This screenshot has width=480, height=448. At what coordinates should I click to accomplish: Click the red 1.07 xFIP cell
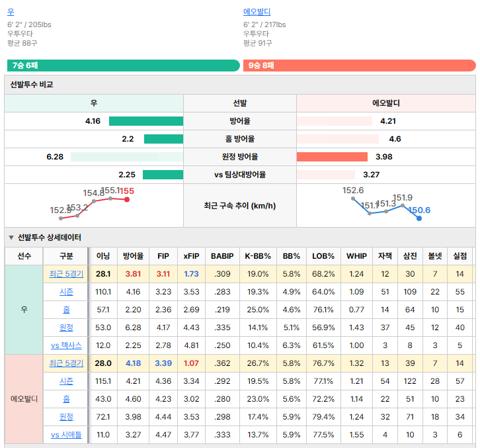coord(191,363)
